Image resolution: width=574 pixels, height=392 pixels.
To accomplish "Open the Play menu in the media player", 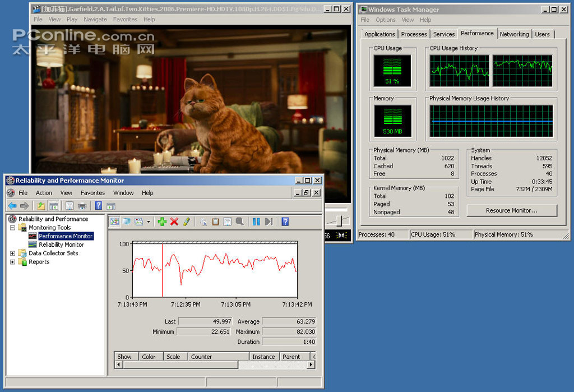I will 72,20.
